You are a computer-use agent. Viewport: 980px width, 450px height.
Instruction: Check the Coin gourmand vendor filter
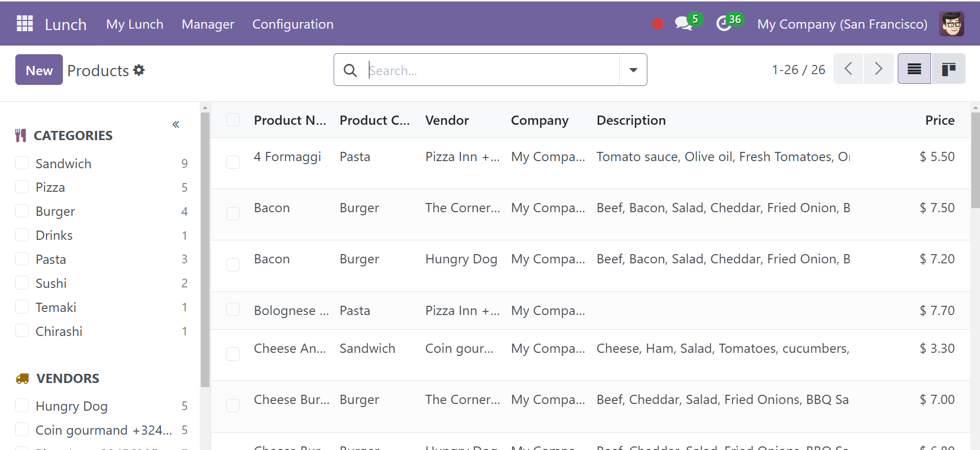[x=22, y=430]
